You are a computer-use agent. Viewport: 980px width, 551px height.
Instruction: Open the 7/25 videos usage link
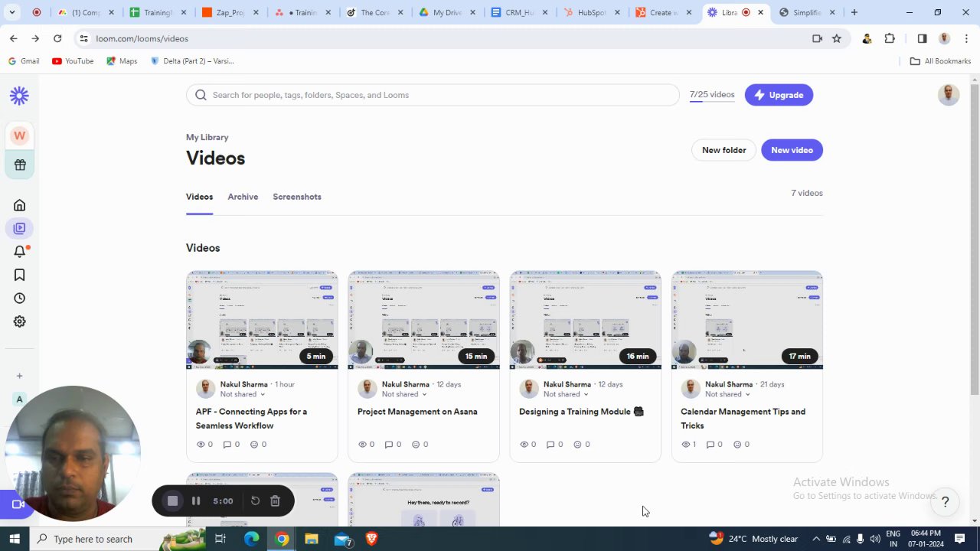(x=712, y=95)
